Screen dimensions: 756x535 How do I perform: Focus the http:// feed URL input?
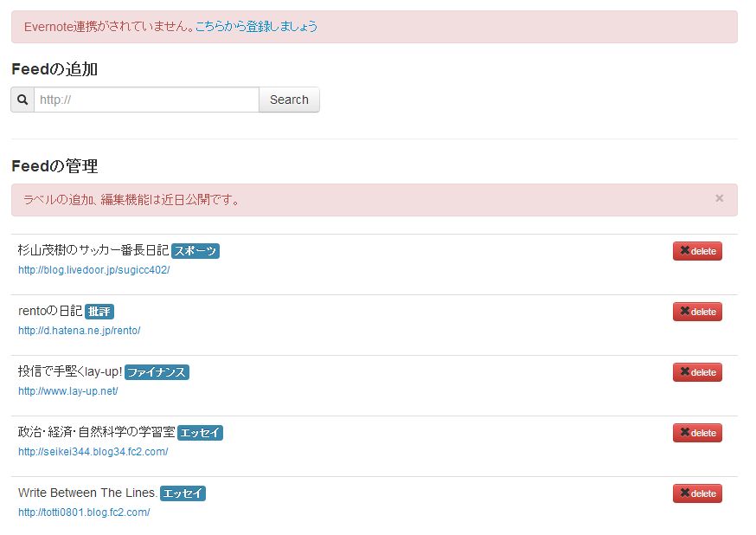point(146,100)
